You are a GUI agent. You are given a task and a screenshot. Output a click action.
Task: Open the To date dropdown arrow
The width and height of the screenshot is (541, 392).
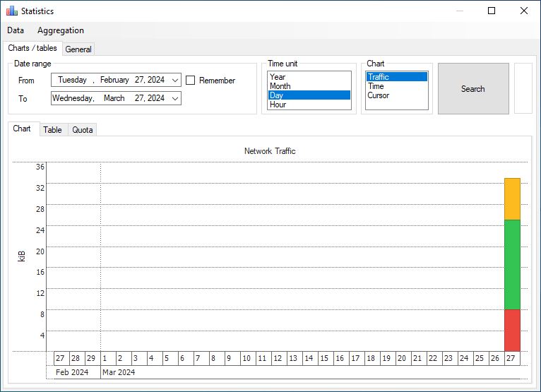coord(175,98)
